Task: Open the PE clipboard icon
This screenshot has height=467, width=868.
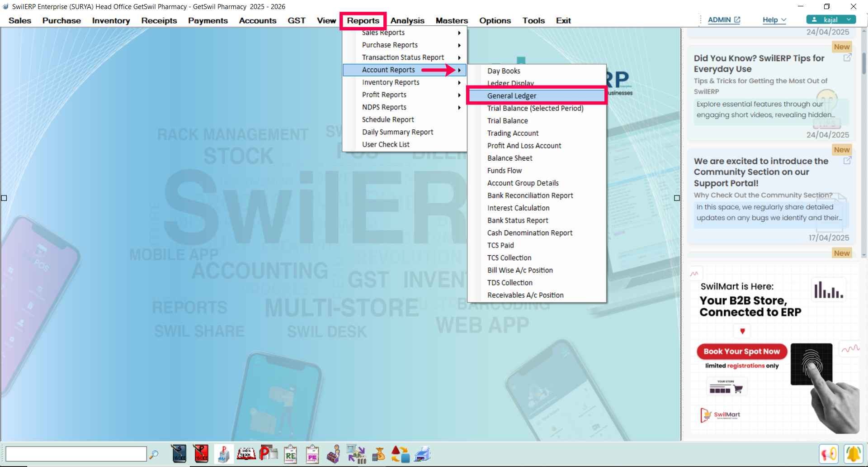Action: [x=312, y=454]
